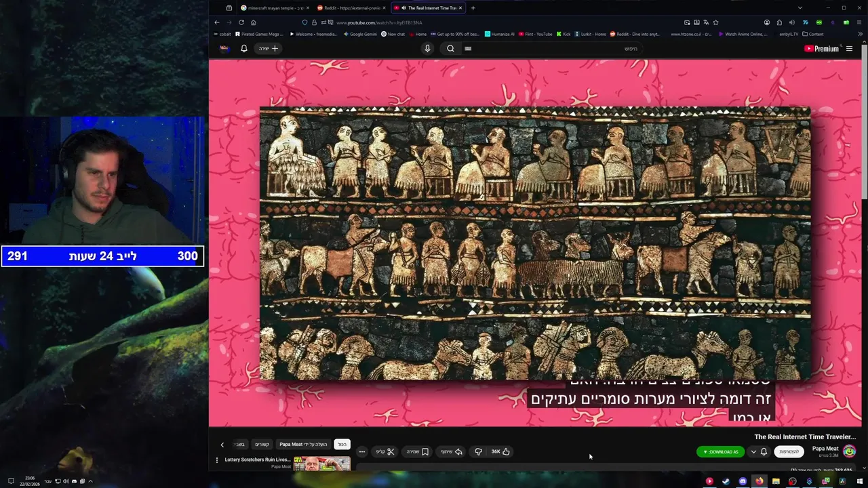Close the Reddit tab
Image resolution: width=868 pixels, height=488 pixels.
tap(385, 8)
